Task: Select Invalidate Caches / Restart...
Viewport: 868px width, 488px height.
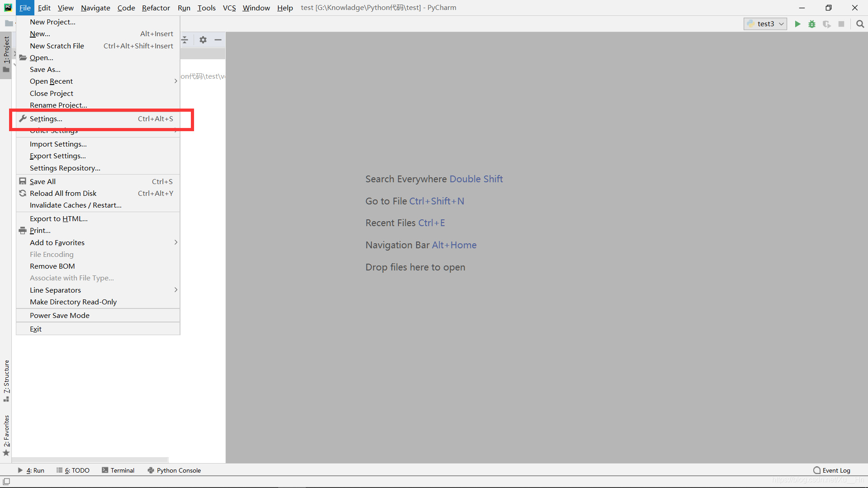Action: coord(98,205)
